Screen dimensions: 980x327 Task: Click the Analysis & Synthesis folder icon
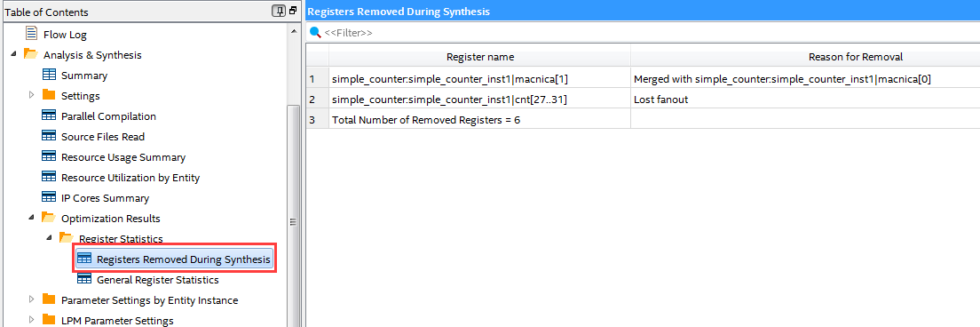pyautogui.click(x=30, y=54)
